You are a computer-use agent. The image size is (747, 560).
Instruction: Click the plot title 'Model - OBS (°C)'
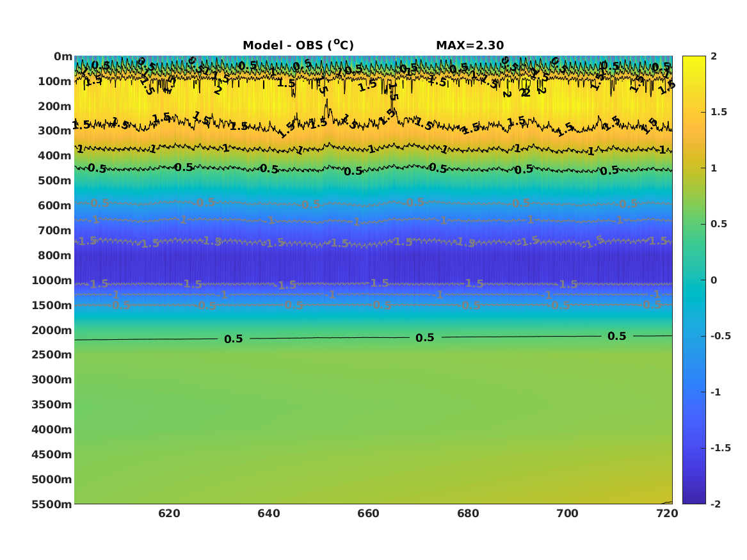[x=298, y=45]
